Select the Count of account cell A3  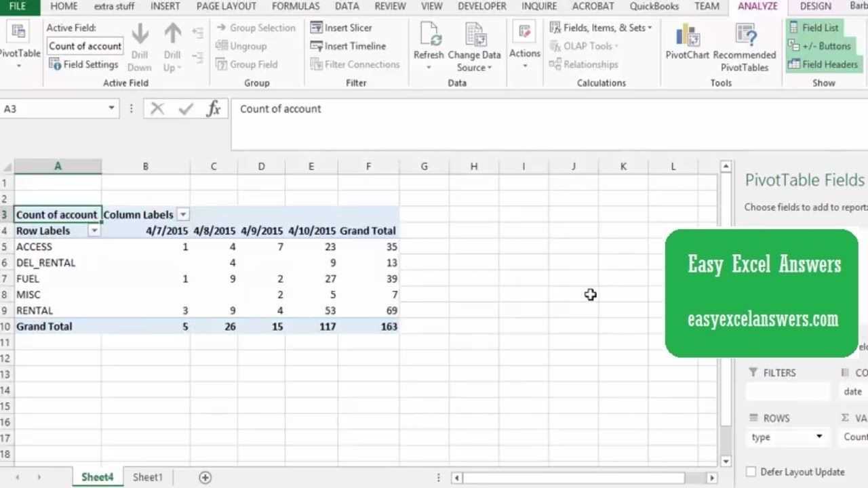click(x=58, y=215)
